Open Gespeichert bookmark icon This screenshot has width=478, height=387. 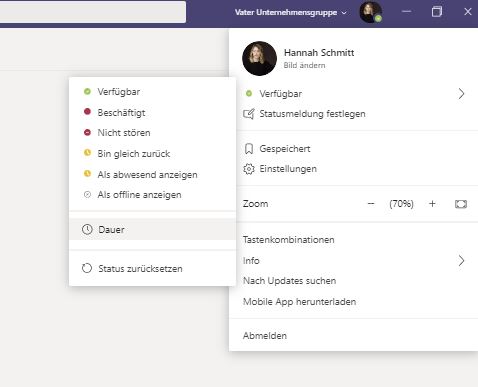pos(249,149)
